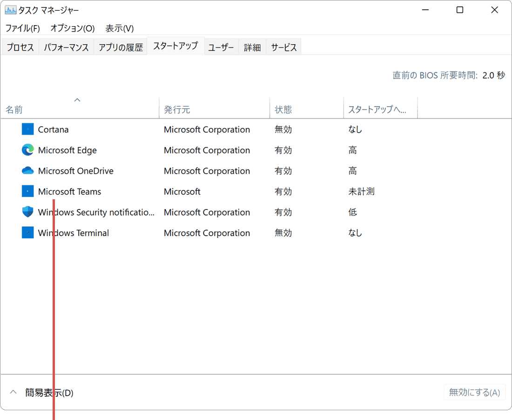
Task: Open the オプション(O) menu
Action: (x=73, y=28)
